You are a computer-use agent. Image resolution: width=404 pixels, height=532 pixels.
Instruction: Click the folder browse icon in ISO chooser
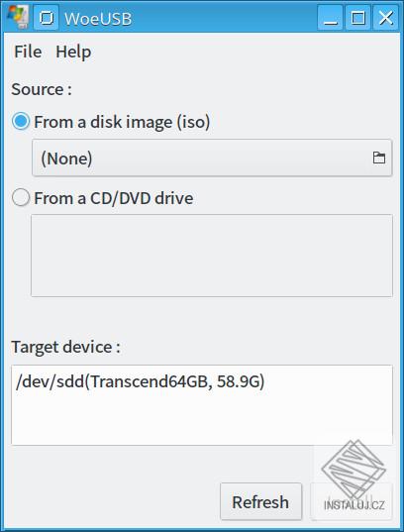379,158
